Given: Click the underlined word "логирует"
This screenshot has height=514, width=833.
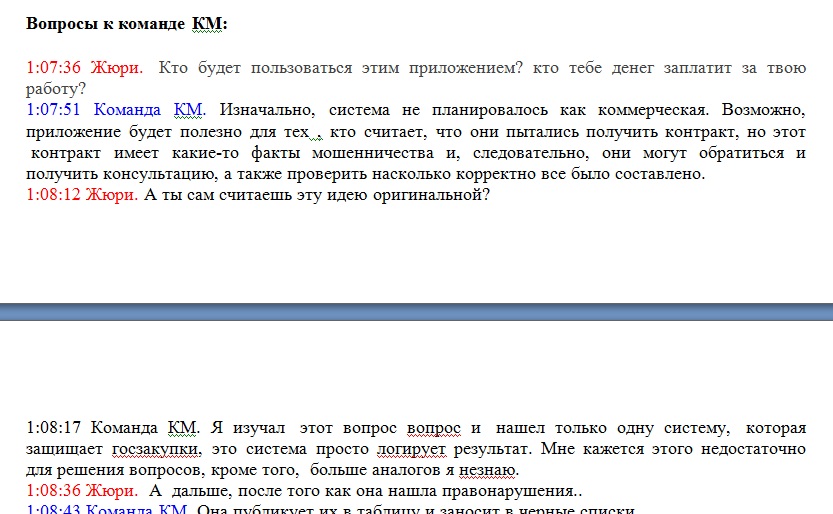Looking at the screenshot, I should tap(412, 449).
